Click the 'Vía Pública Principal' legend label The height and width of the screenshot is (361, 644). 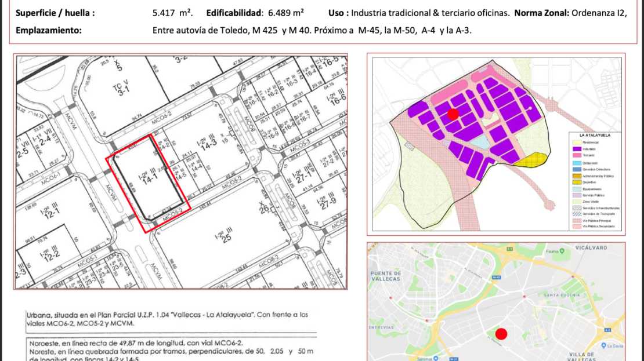pos(597,221)
